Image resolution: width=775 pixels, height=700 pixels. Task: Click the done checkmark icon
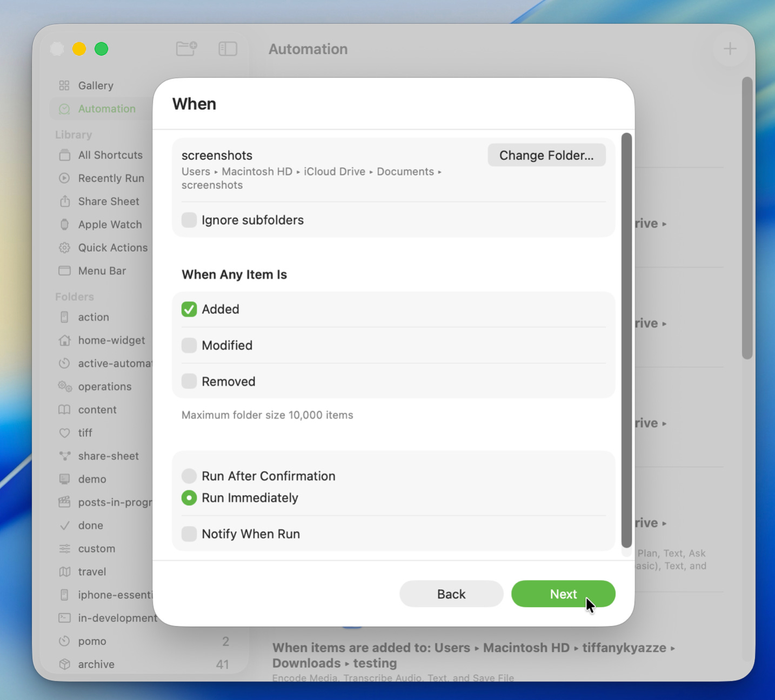(x=64, y=526)
